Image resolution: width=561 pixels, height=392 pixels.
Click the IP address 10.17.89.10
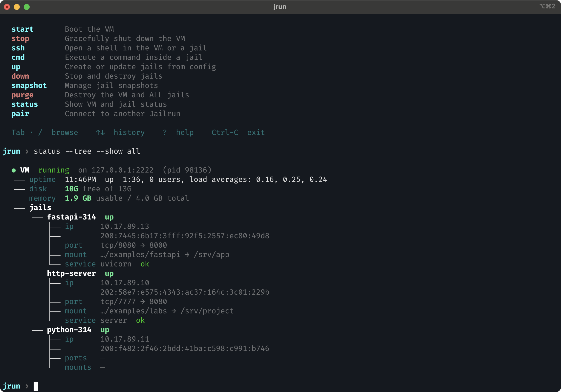(125, 283)
